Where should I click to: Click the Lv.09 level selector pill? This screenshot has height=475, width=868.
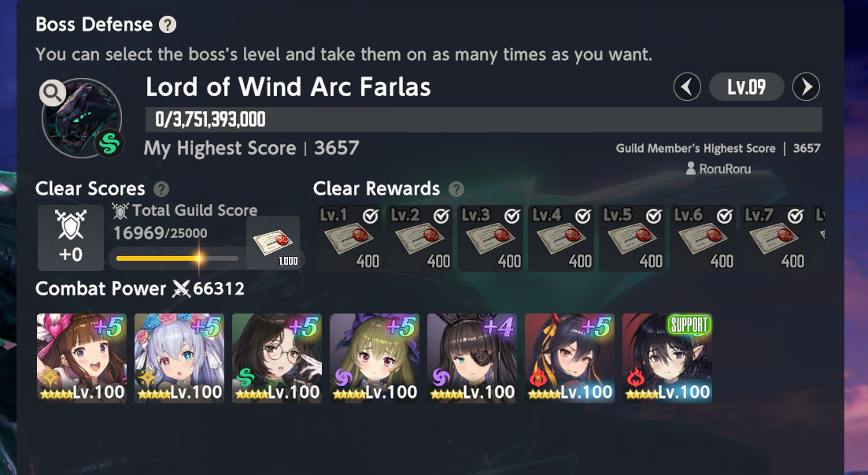click(x=746, y=87)
